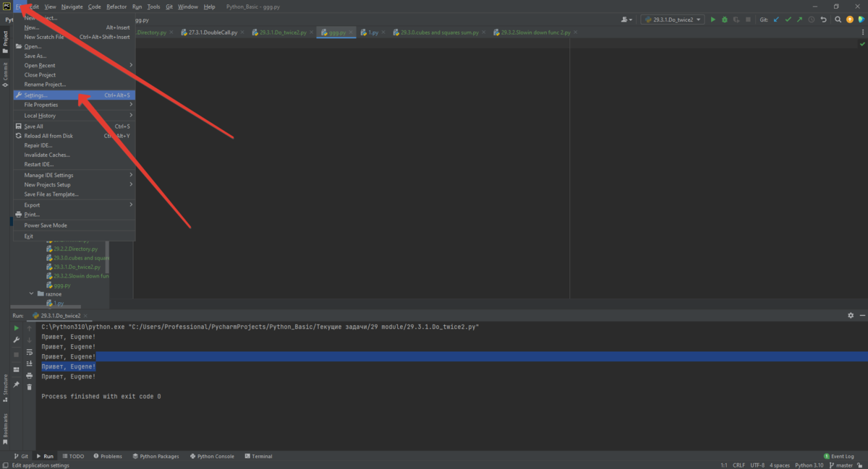Click the Python 3.10 interpreter in status bar
Viewport: 868px width, 469px height.
[809, 465]
